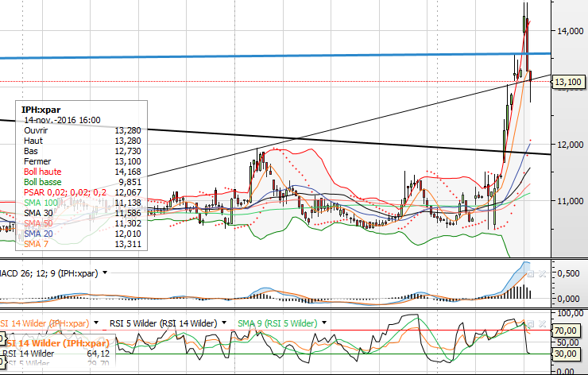Maximize the RSI indicator panel

pos(532,323)
